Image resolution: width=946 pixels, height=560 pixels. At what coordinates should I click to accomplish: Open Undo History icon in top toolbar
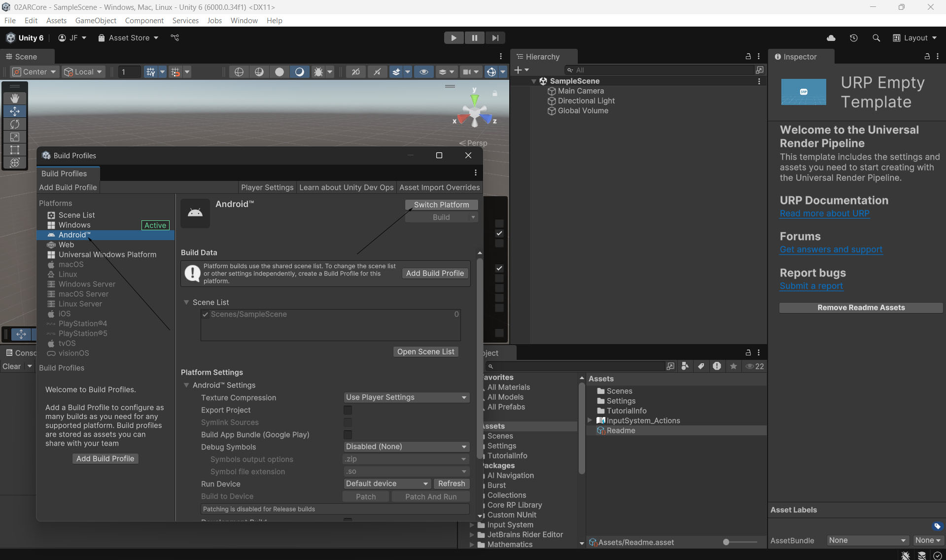pyautogui.click(x=854, y=38)
